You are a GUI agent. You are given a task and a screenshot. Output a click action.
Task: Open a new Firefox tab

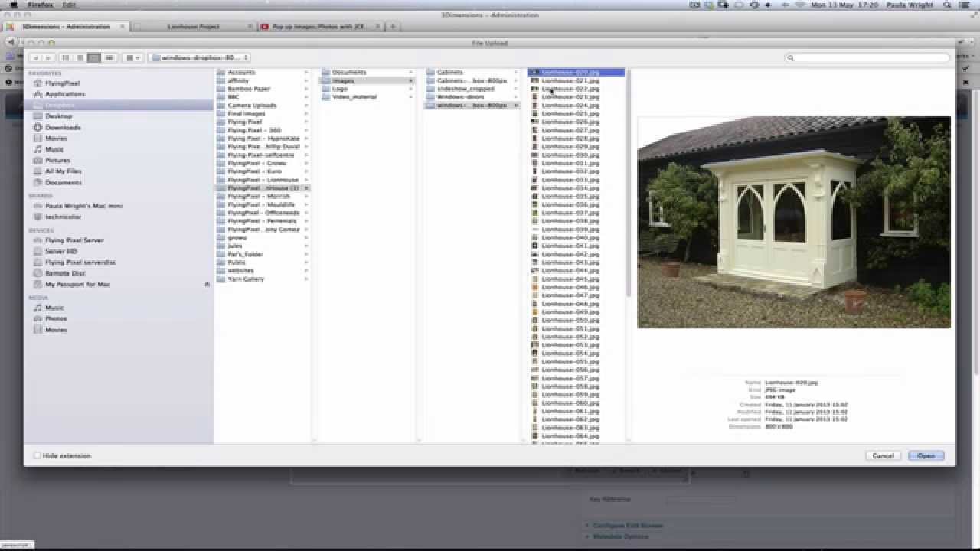pos(392,27)
